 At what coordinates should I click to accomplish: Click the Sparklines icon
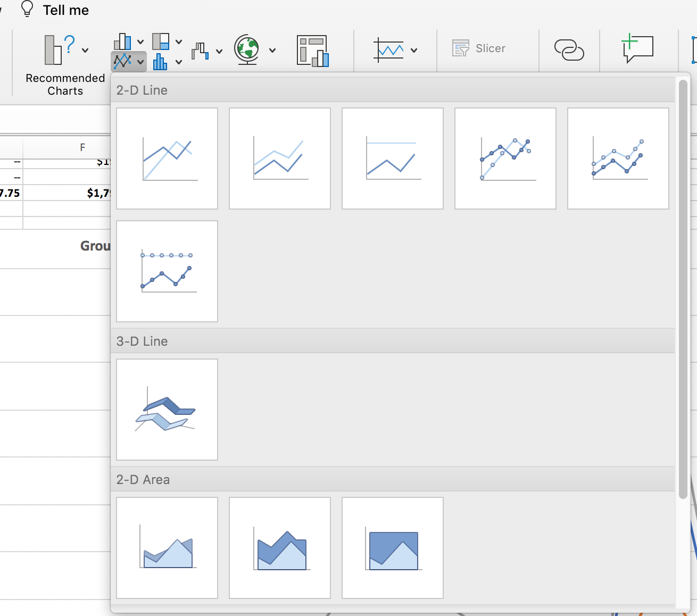tap(389, 50)
